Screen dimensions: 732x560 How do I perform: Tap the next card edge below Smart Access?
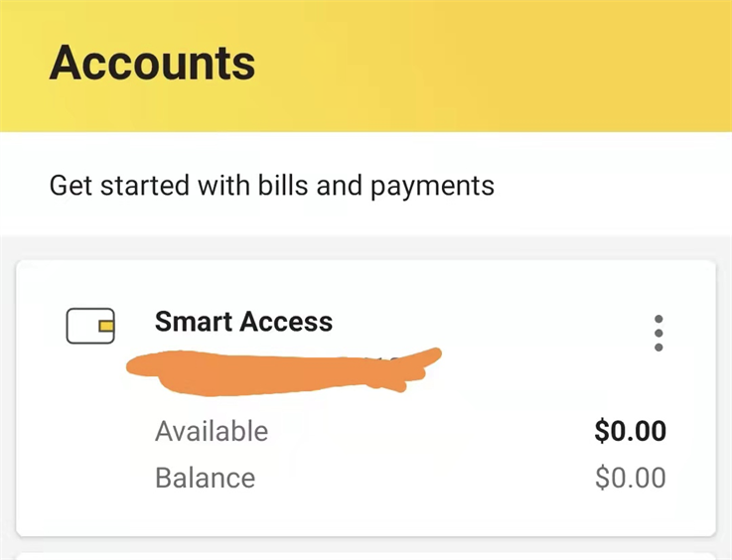[x=366, y=557]
